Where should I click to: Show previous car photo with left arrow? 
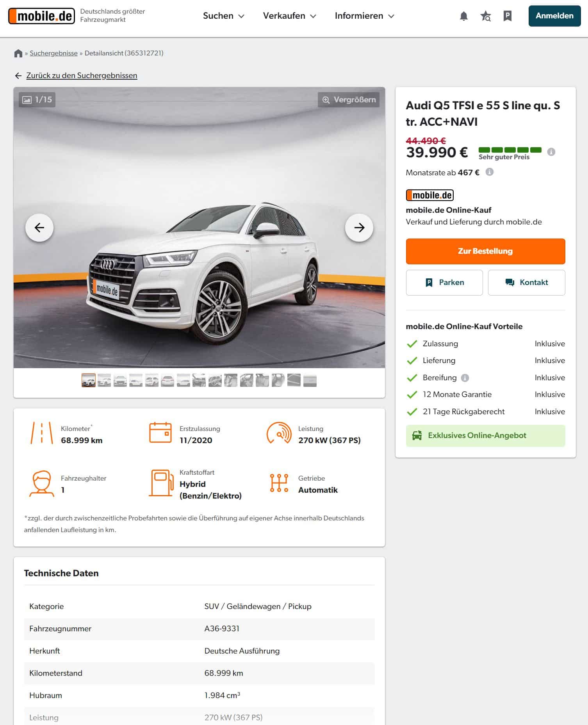tap(39, 228)
